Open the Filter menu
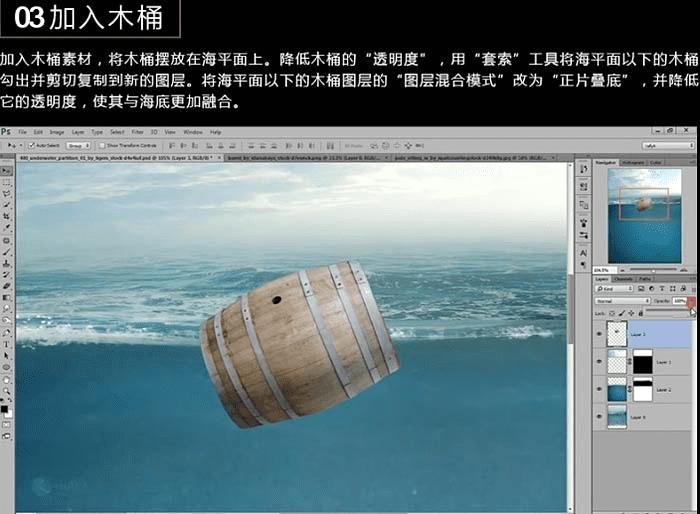The height and width of the screenshot is (514, 700). tap(138, 132)
